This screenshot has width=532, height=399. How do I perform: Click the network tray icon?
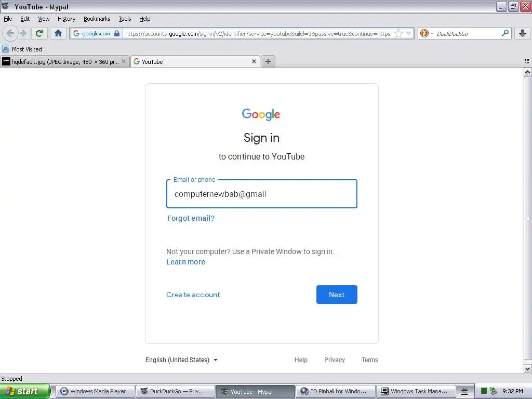tap(494, 391)
